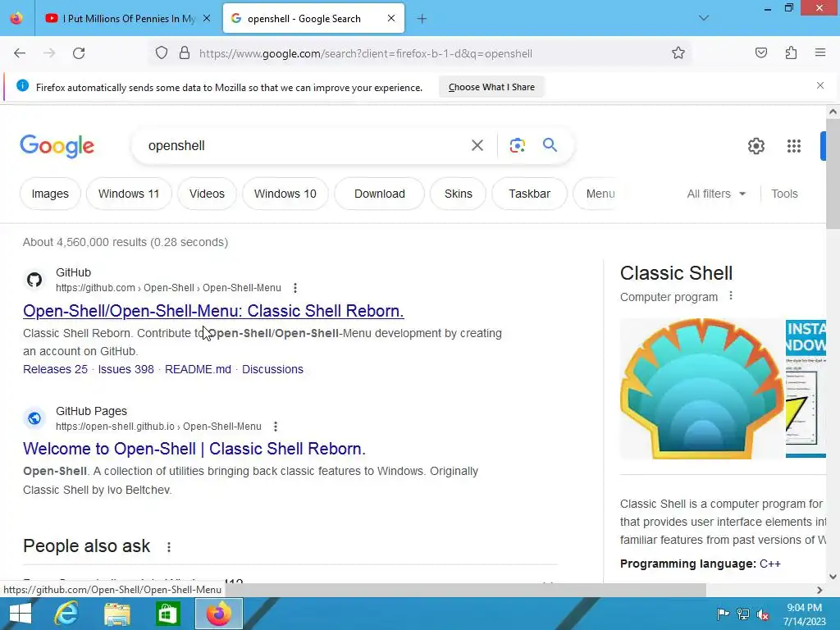
Task: Open People also ask options menu
Action: tap(169, 547)
